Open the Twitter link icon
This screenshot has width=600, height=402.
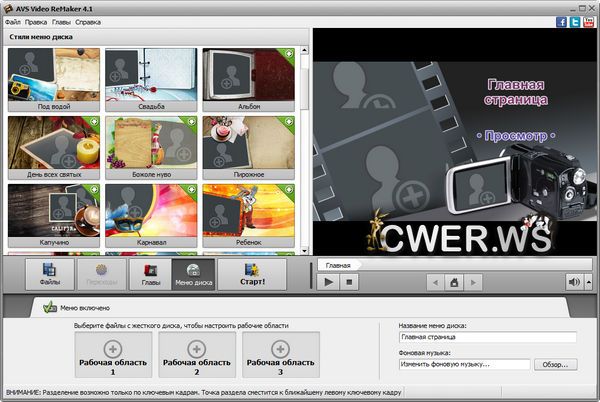(x=575, y=21)
